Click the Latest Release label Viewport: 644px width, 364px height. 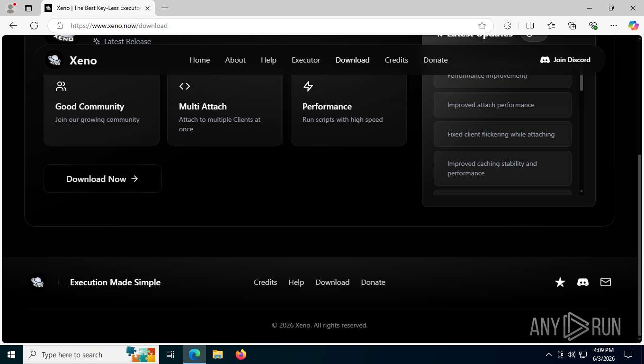(127, 42)
